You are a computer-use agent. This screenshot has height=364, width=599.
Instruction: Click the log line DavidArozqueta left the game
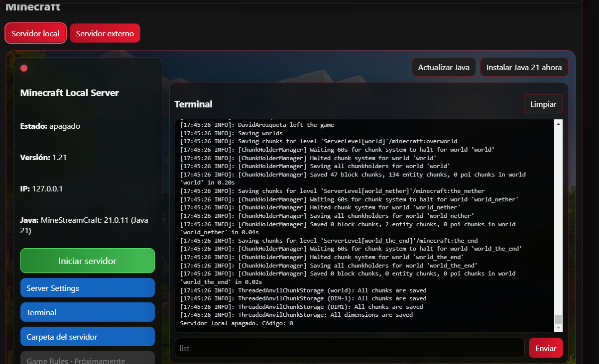tap(257, 125)
